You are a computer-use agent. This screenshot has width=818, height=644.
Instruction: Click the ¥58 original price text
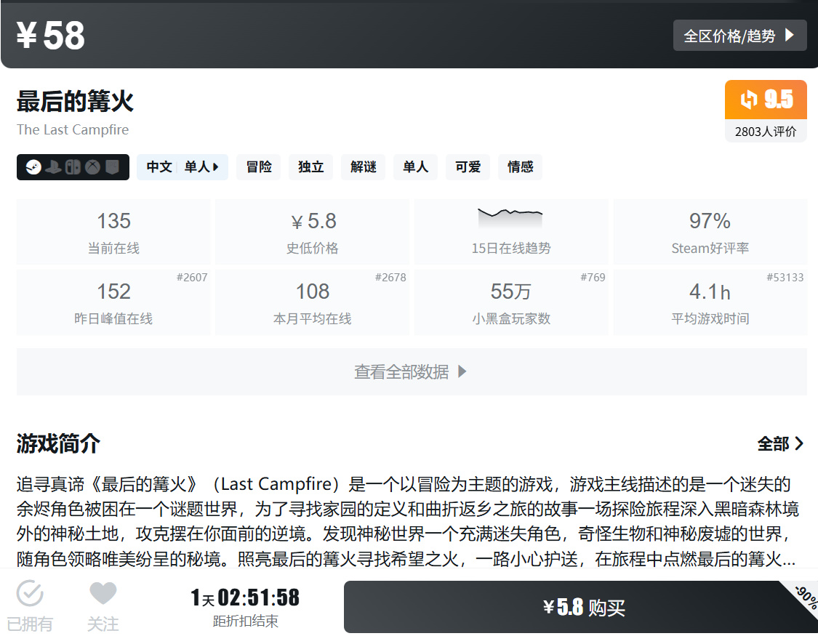coord(50,36)
